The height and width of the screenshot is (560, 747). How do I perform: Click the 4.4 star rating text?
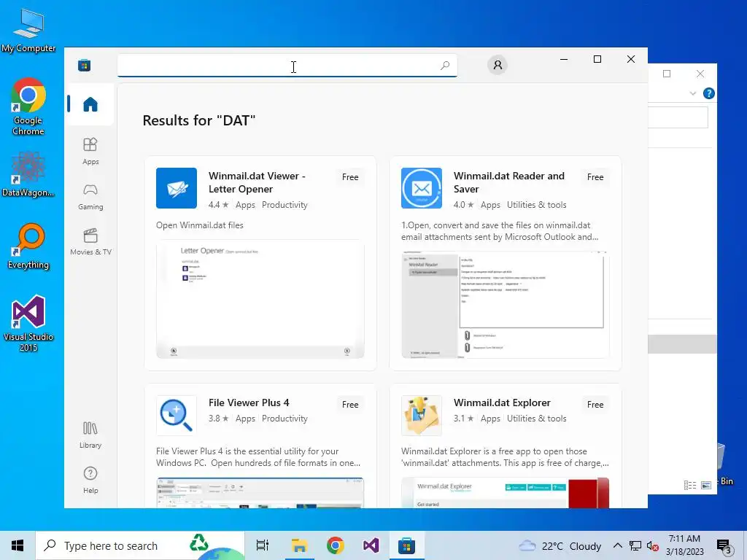[219, 205]
